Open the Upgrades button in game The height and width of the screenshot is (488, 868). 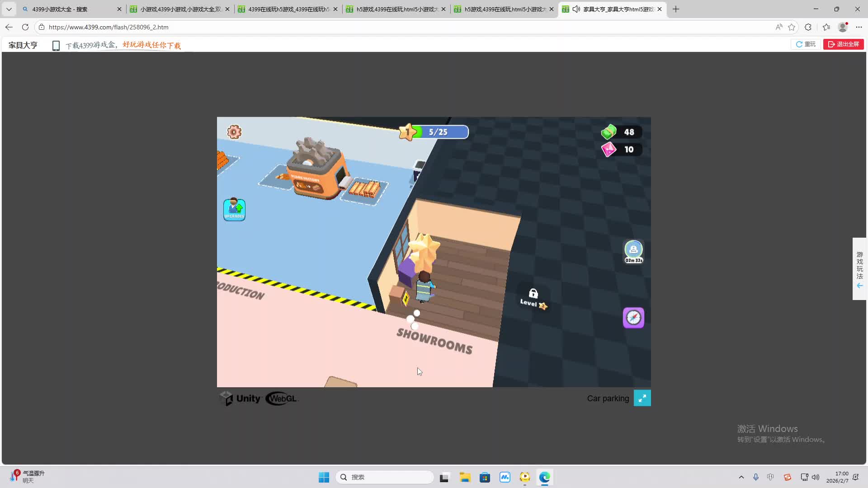pyautogui.click(x=234, y=210)
